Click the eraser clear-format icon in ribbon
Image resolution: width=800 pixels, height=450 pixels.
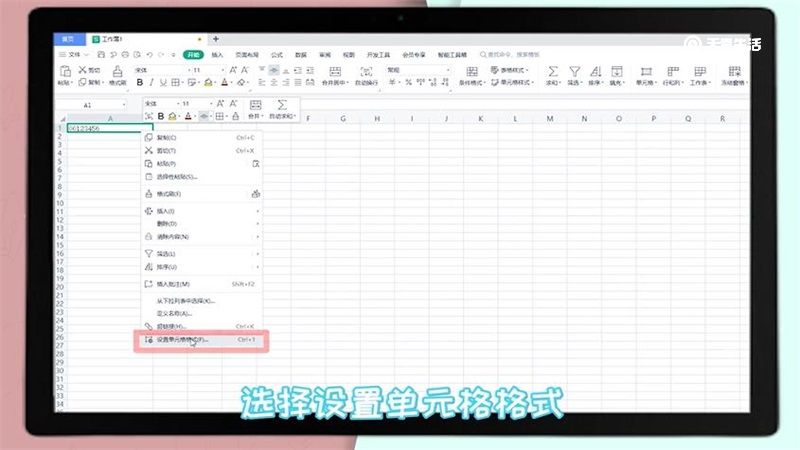(241, 82)
